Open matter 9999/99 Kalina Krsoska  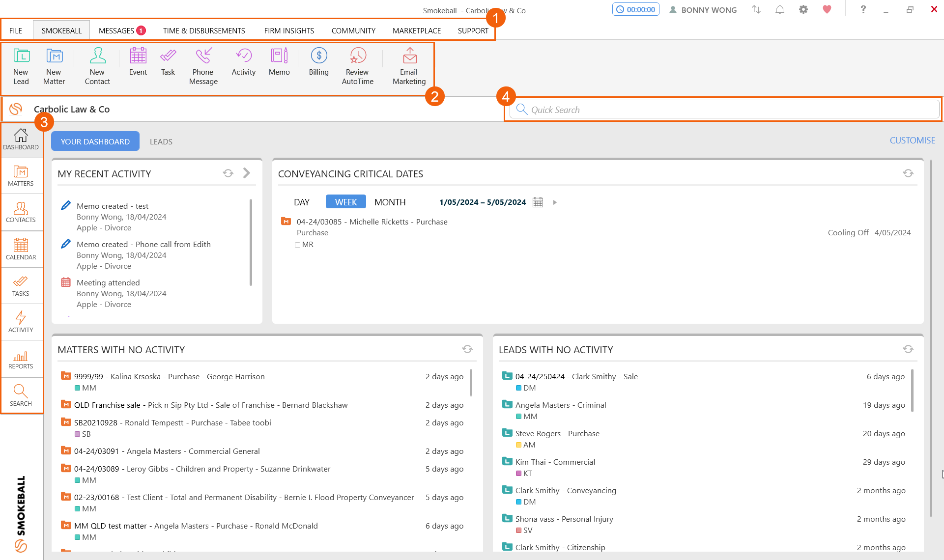(169, 377)
